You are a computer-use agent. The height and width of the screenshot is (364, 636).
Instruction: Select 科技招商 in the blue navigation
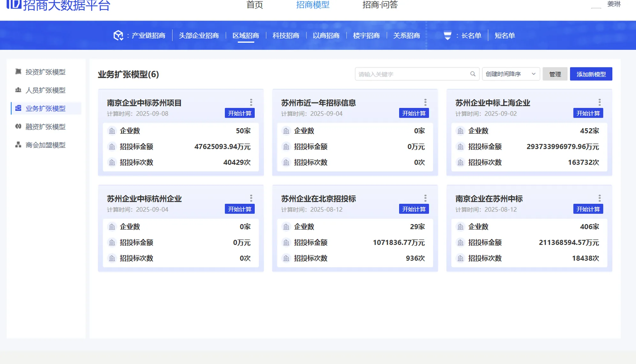tap(286, 35)
